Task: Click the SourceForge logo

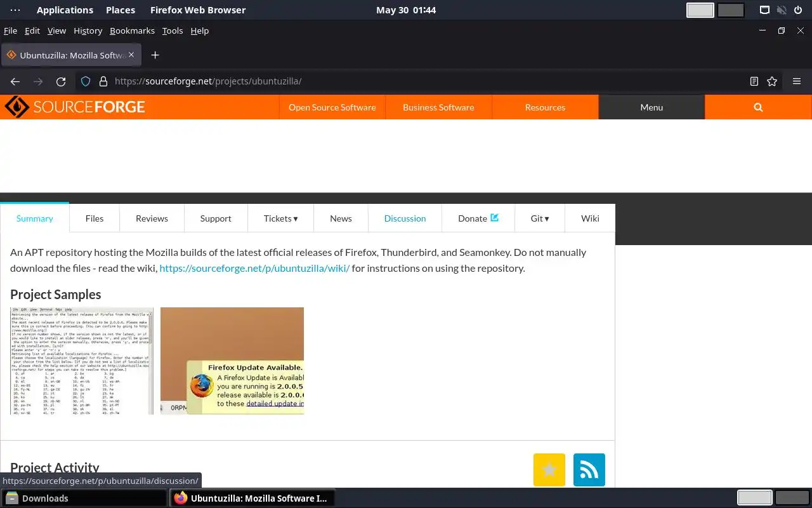Action: point(74,107)
